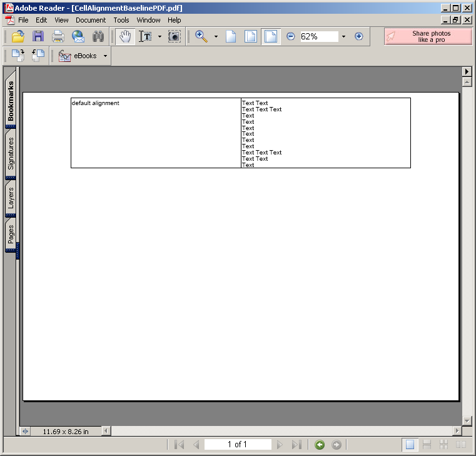The height and width of the screenshot is (456, 476).
Task: Click the page number field showing 1 of 1
Action: click(238, 445)
